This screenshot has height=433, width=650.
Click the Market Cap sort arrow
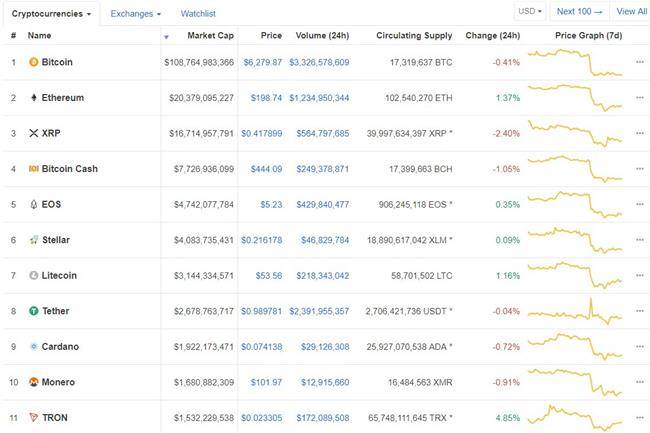166,37
